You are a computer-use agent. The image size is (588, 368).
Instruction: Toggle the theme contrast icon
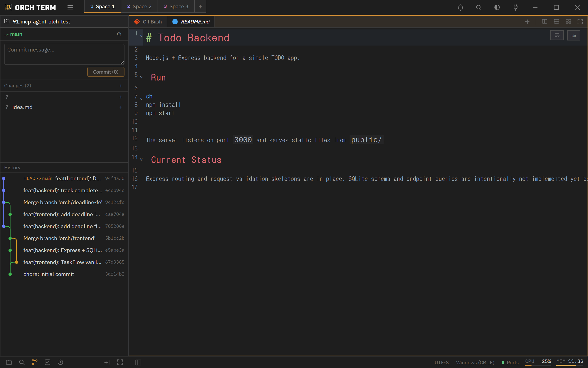tap(497, 7)
